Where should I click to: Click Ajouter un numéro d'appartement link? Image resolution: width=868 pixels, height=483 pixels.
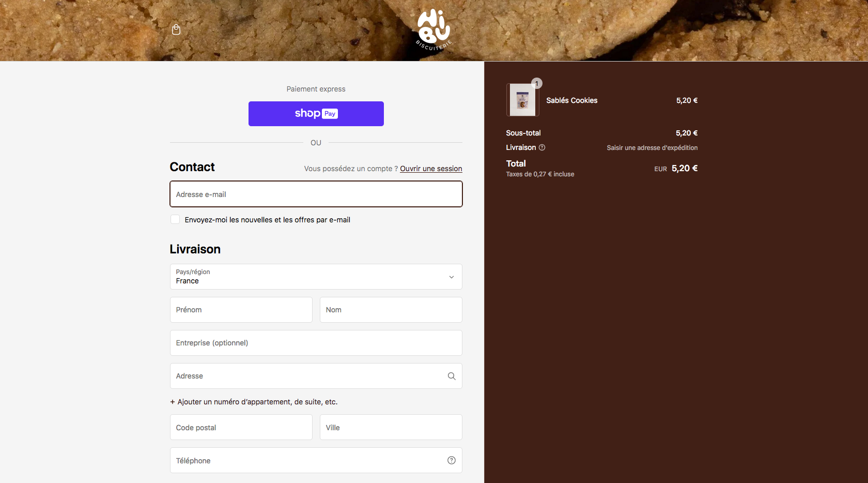point(257,402)
